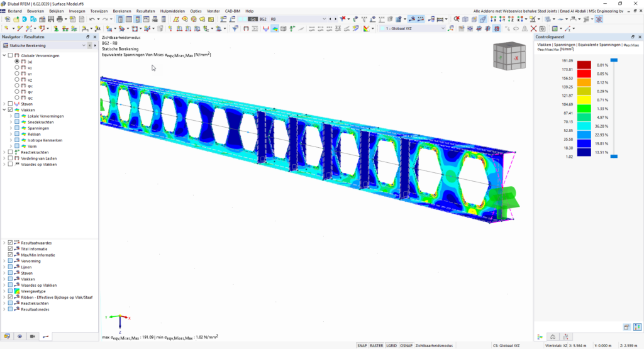Expand the Spanningen tree node
Viewport: 644px width, 349px height.
coord(11,128)
